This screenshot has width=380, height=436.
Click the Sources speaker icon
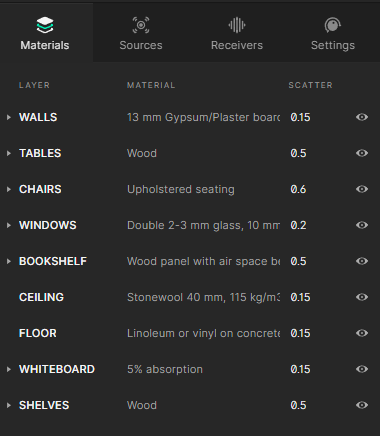click(141, 25)
